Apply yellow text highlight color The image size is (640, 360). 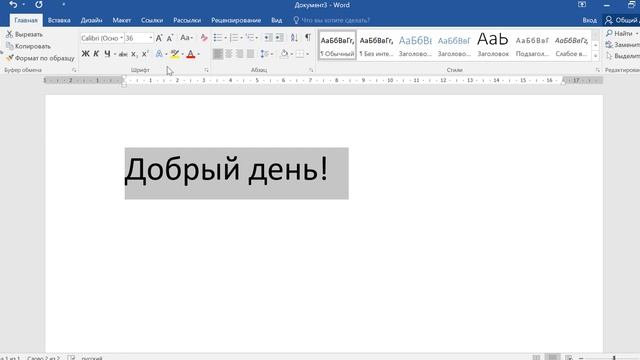tap(175, 54)
